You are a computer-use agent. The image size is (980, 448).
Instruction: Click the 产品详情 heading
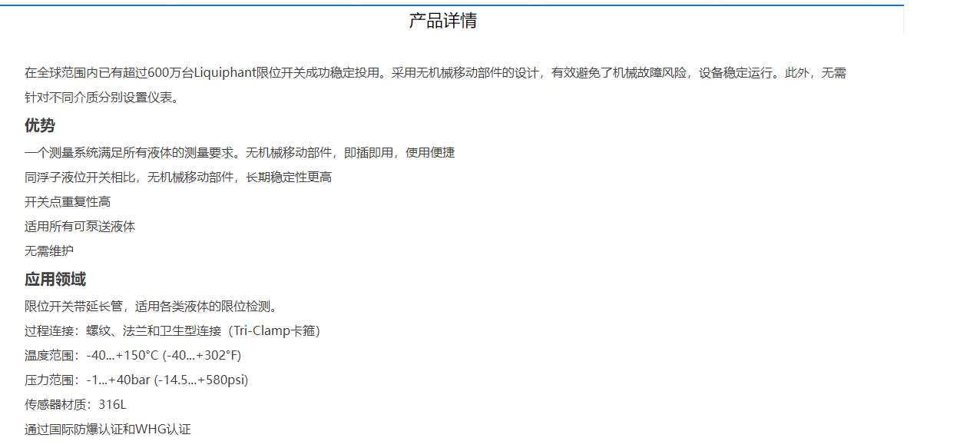pyautogui.click(x=442, y=21)
